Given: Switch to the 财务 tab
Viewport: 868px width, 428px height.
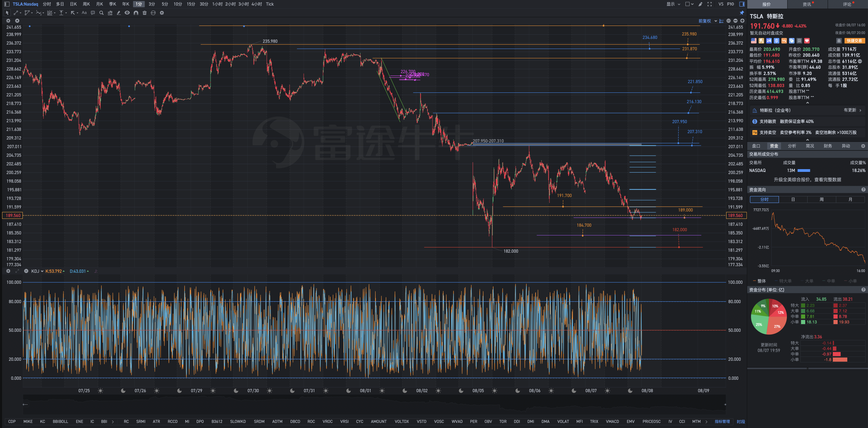Looking at the screenshot, I should pos(828,146).
